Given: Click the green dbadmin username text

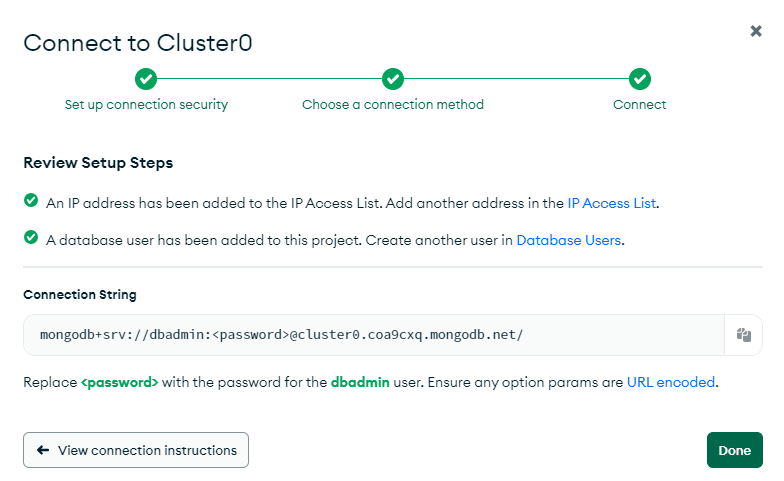Looking at the screenshot, I should [x=360, y=382].
